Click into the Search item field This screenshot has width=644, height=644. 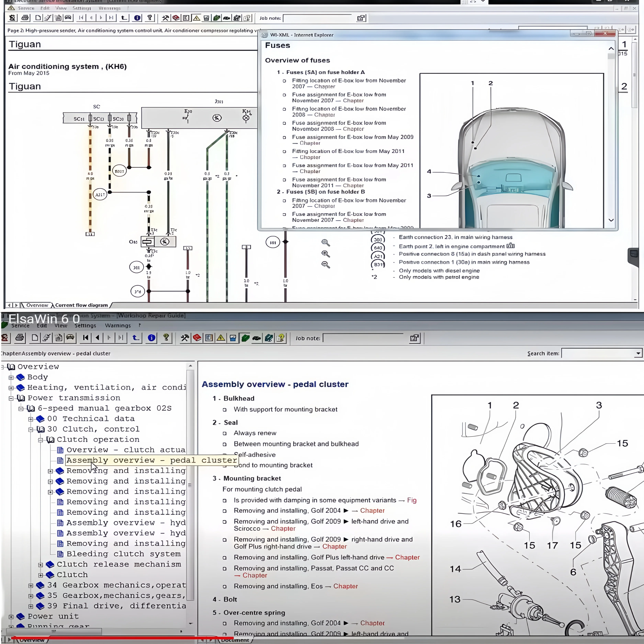click(x=598, y=353)
